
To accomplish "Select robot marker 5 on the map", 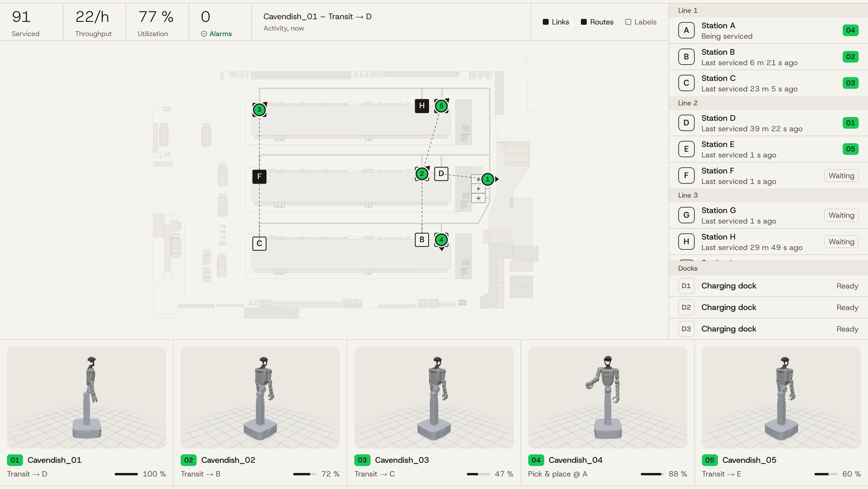I will 441,106.
